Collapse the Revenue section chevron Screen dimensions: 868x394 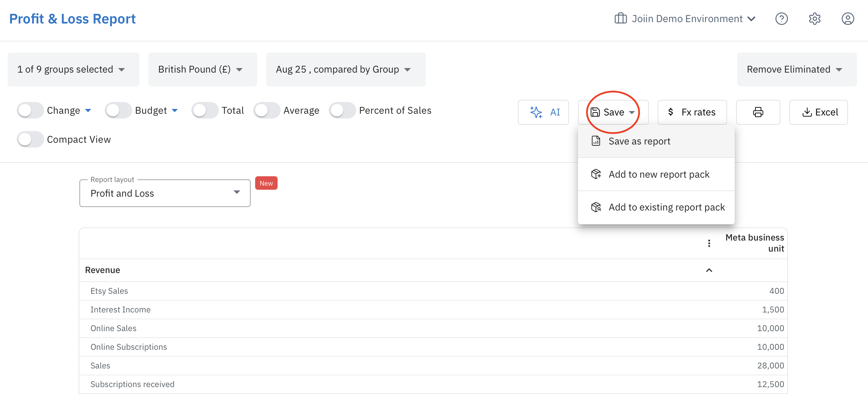(x=709, y=270)
